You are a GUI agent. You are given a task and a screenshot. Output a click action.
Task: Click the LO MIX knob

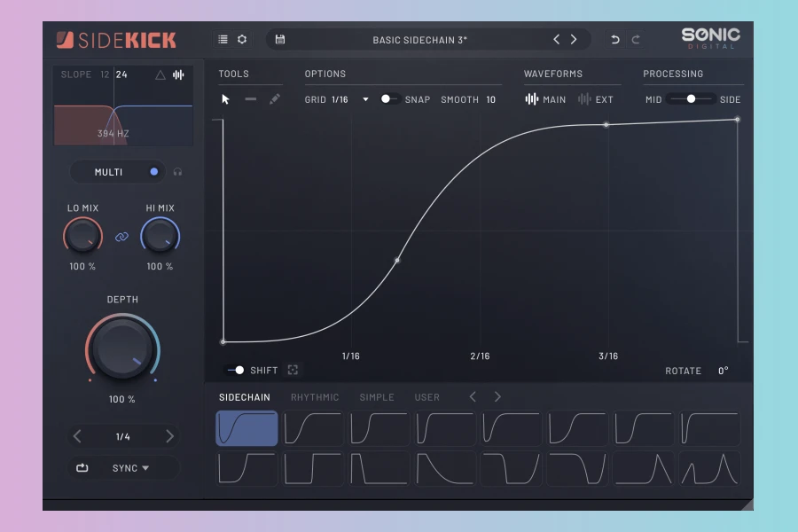[x=82, y=236]
